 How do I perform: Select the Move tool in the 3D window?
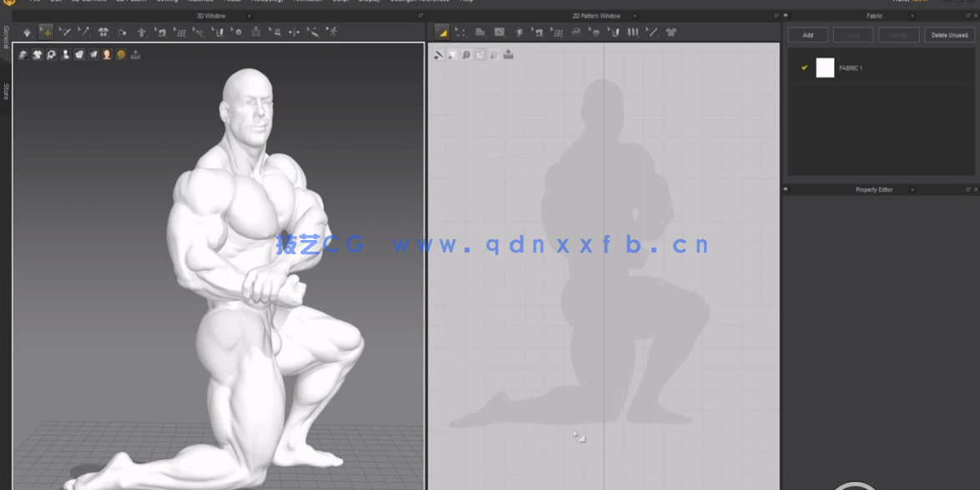(x=46, y=32)
